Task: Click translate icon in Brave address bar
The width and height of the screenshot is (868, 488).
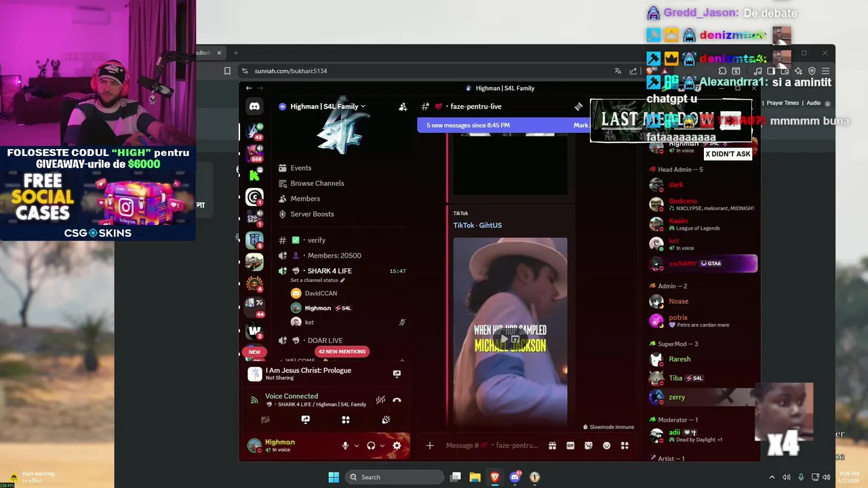Action: (618, 70)
